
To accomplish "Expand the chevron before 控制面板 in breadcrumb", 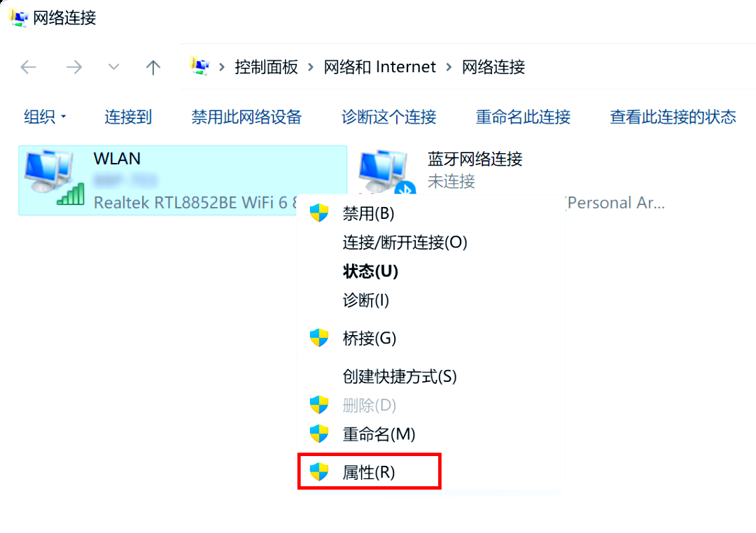I will pyautogui.click(x=222, y=67).
